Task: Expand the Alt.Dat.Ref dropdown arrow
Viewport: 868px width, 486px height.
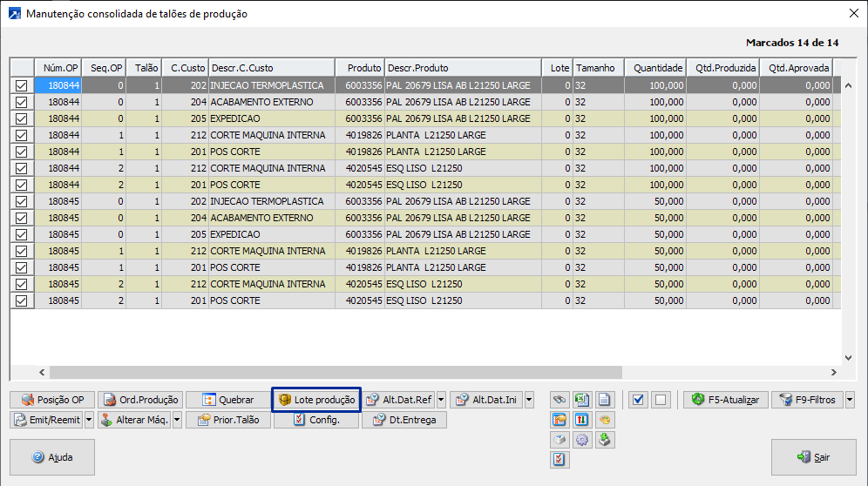Action: (441, 400)
